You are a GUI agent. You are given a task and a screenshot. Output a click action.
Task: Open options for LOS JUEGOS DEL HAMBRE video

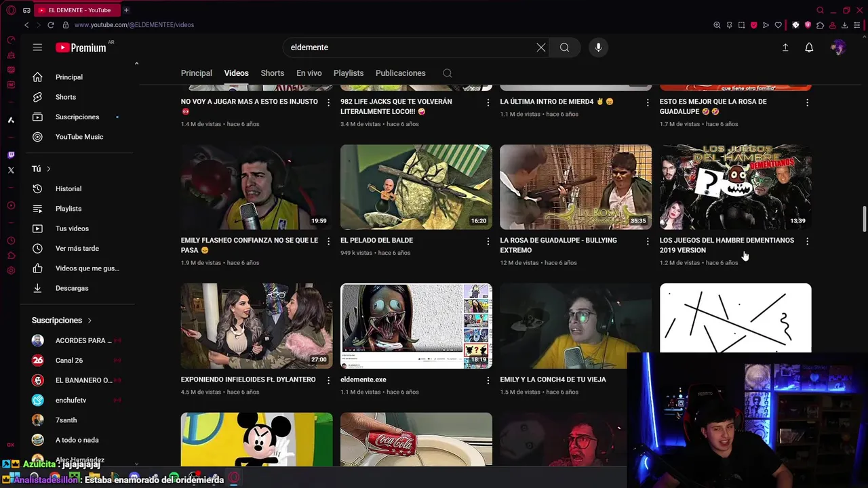tap(807, 241)
